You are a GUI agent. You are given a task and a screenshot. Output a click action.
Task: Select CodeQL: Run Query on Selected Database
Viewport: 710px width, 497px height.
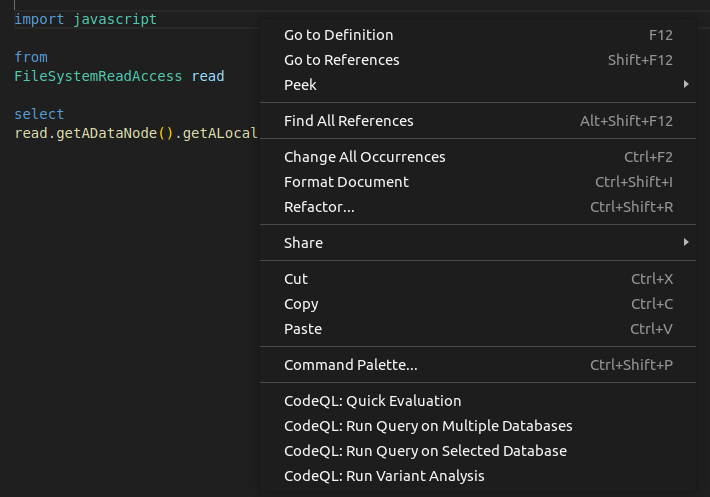[425, 451]
